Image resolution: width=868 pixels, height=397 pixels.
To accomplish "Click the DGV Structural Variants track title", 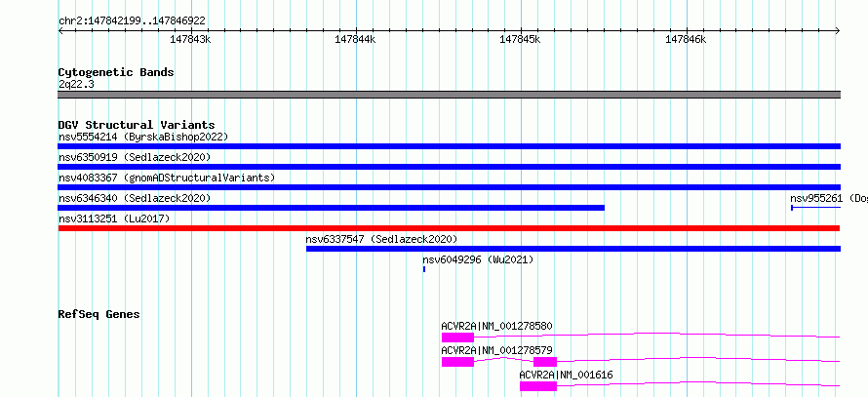I will click(x=137, y=125).
